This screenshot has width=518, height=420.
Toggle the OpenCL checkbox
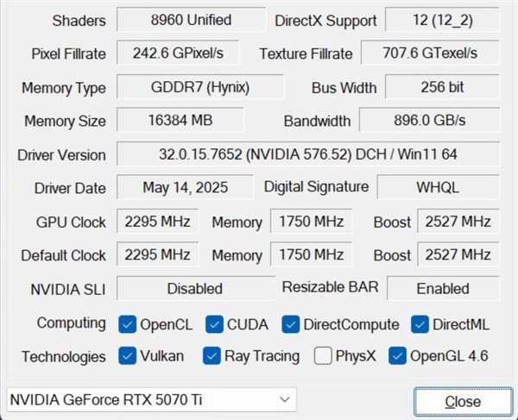pos(128,324)
